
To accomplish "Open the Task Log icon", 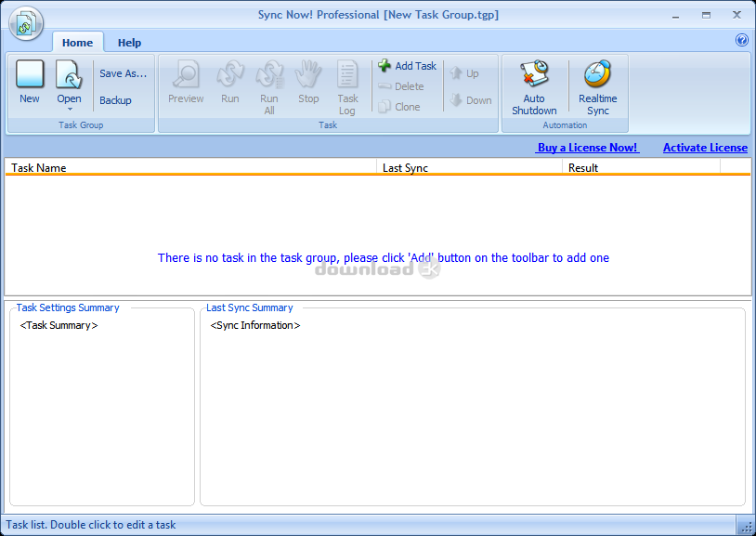I will point(347,73).
